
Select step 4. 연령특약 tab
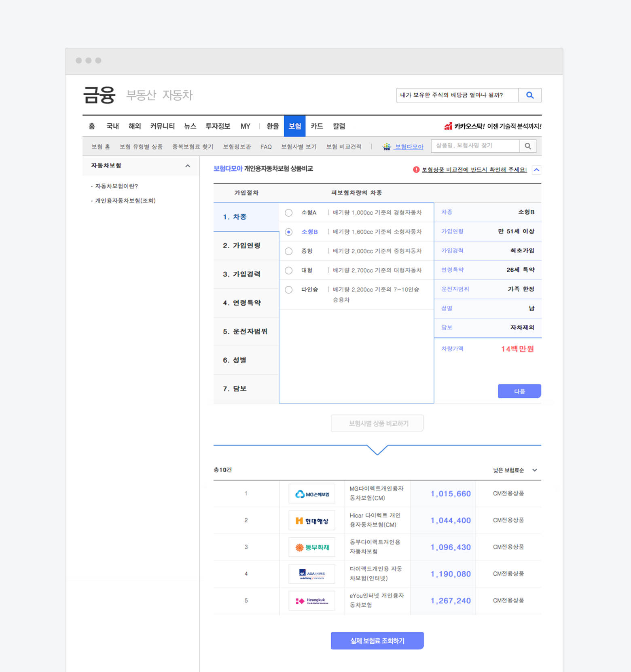pos(246,303)
